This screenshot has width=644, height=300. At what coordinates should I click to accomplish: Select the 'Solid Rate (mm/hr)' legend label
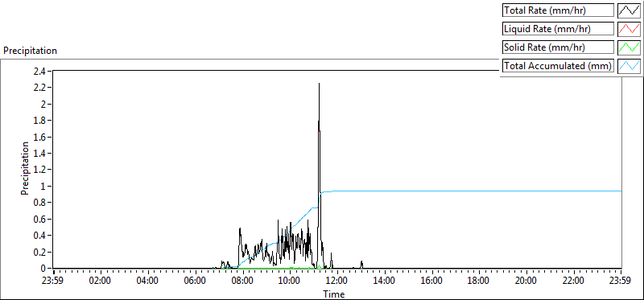[x=559, y=47]
